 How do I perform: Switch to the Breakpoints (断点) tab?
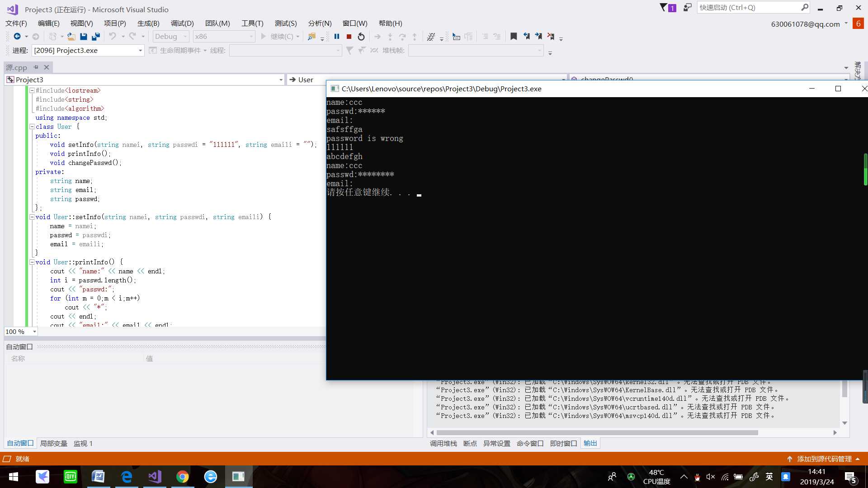pyautogui.click(x=470, y=444)
